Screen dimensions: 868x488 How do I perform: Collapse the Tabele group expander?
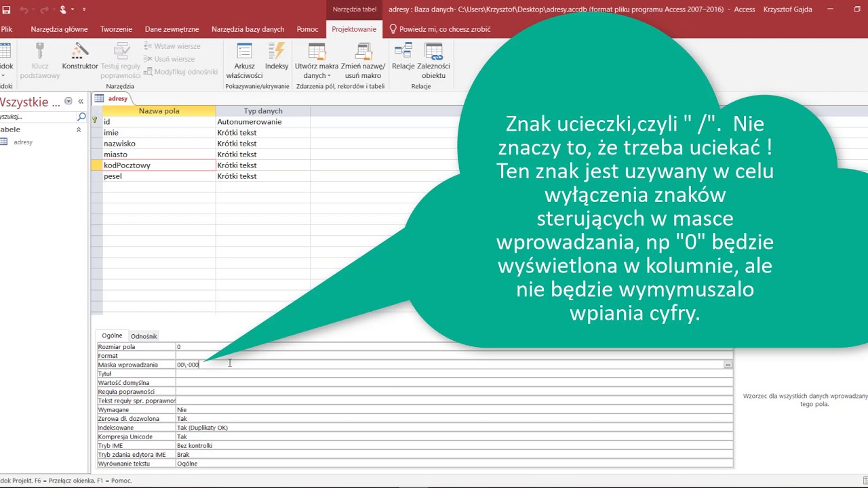(79, 129)
